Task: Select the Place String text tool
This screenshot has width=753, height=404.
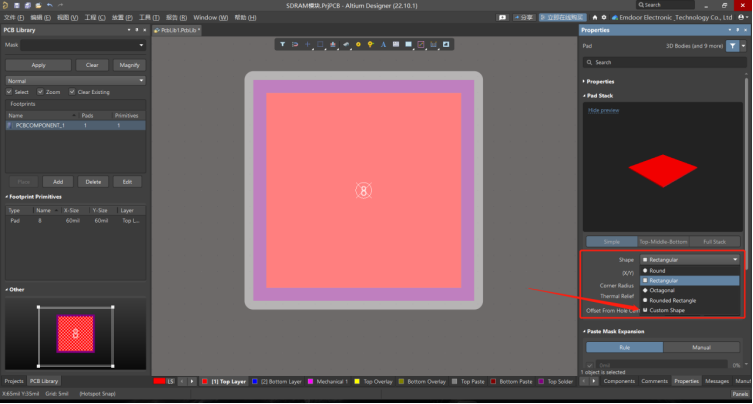Action: click(383, 44)
